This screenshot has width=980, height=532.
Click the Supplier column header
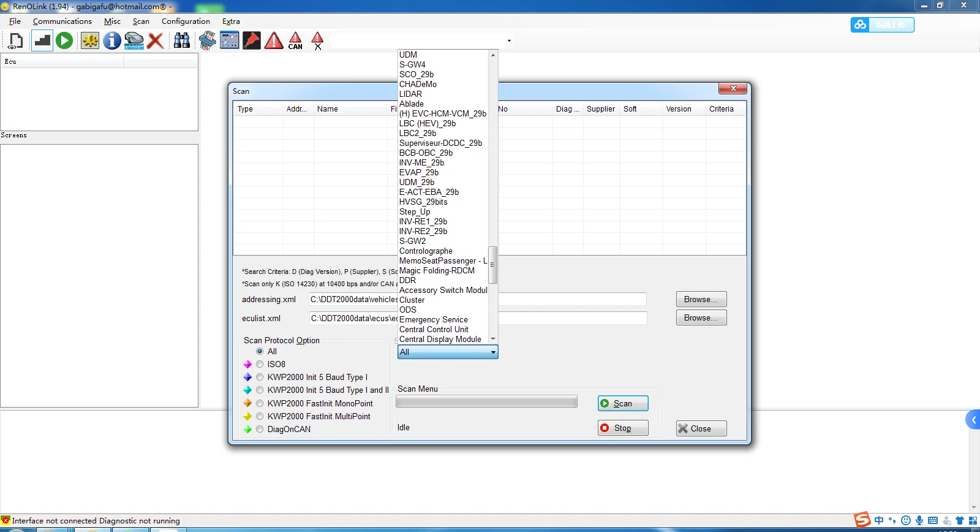(x=601, y=109)
